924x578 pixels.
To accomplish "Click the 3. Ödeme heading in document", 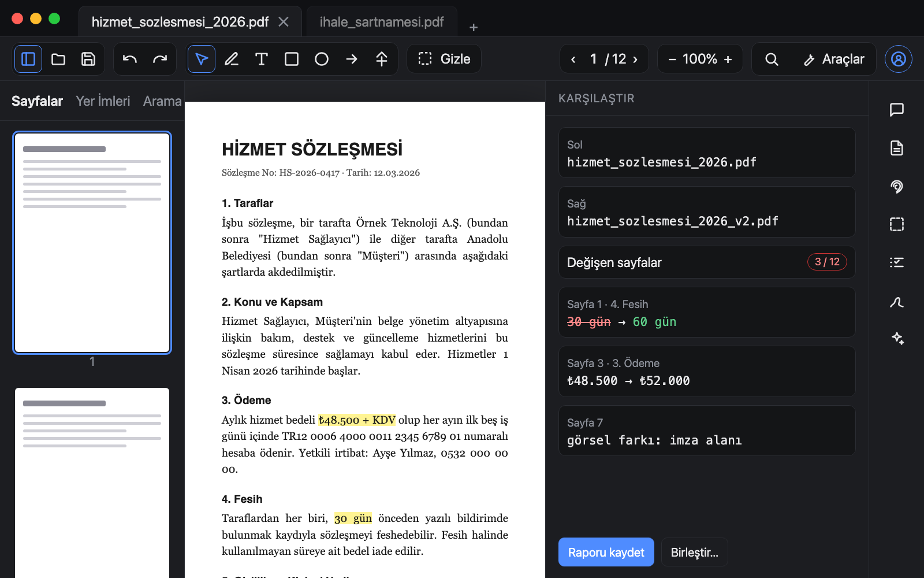I will [246, 401].
